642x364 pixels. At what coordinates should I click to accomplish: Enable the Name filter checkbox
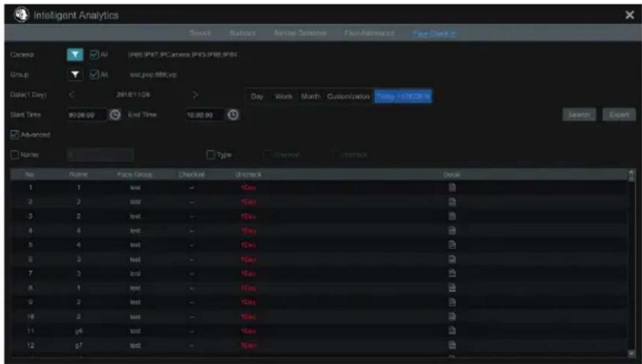pyautogui.click(x=15, y=155)
